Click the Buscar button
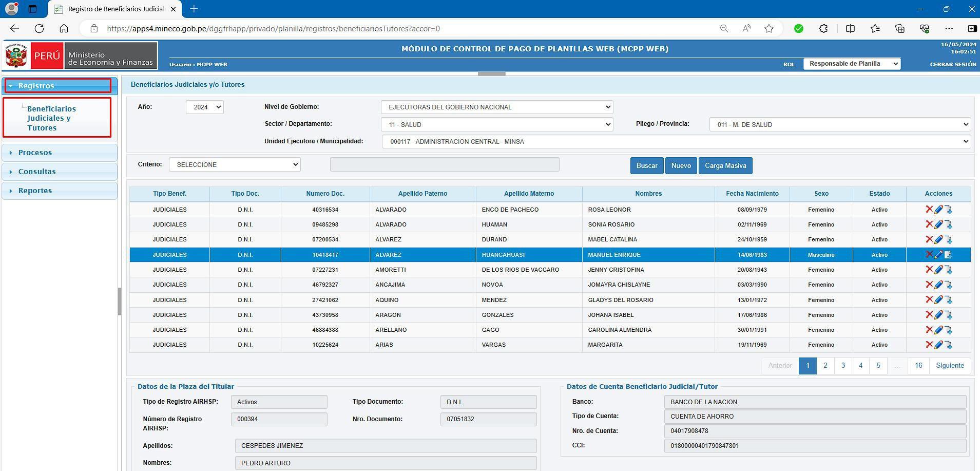The image size is (980, 471). (x=646, y=165)
